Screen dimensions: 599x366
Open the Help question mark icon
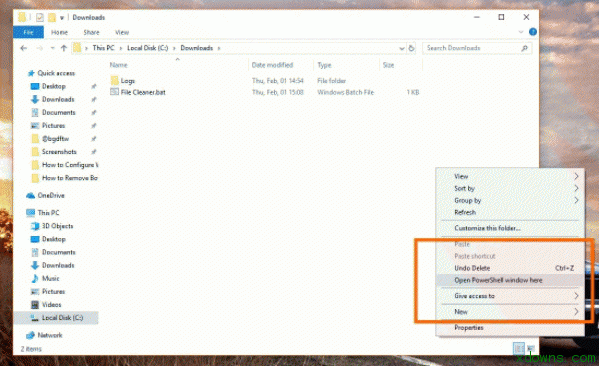(x=533, y=32)
